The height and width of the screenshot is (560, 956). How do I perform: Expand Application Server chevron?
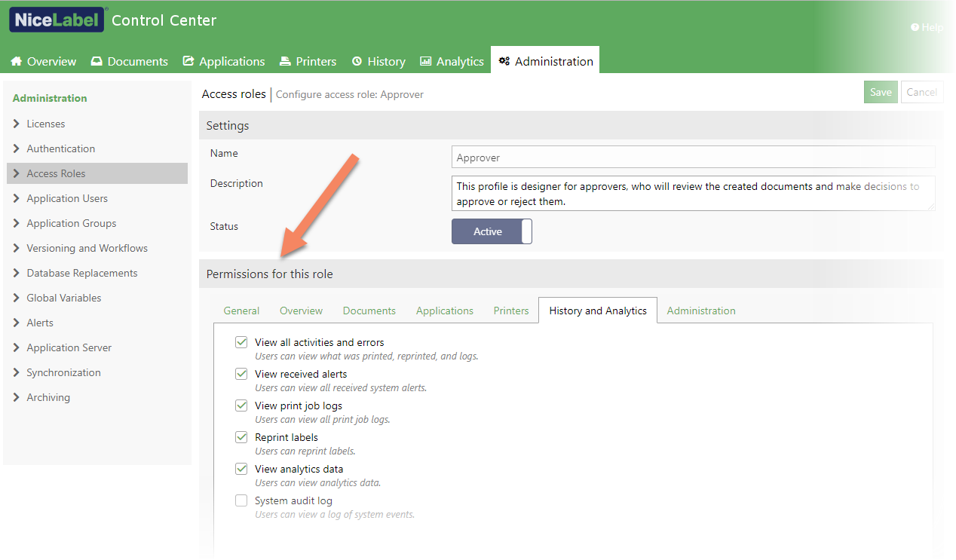point(17,347)
